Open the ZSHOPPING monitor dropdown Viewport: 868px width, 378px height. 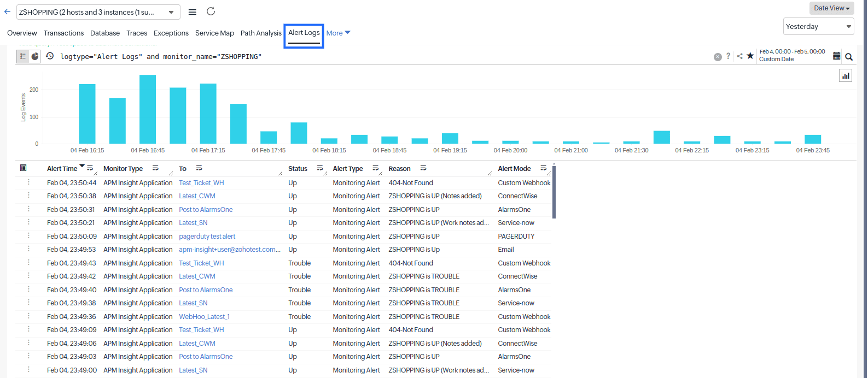click(x=98, y=12)
